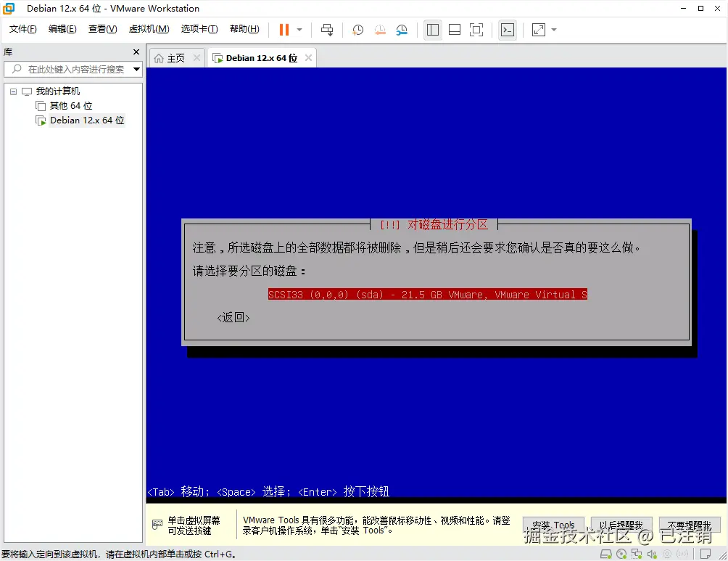Toggle the Library panel visibility
728x561 pixels.
(x=431, y=30)
